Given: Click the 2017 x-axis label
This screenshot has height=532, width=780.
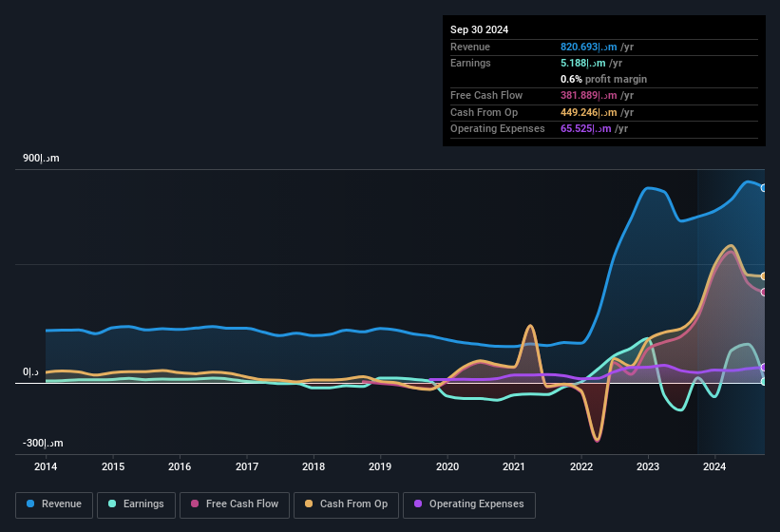Looking at the screenshot, I should (x=247, y=466).
